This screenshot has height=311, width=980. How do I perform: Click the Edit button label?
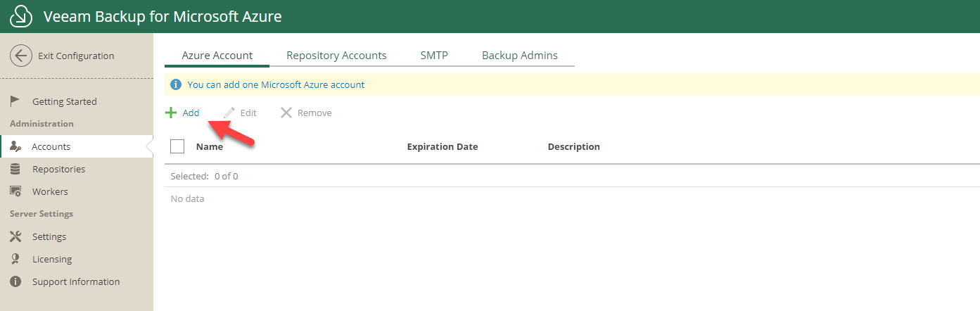248,113
